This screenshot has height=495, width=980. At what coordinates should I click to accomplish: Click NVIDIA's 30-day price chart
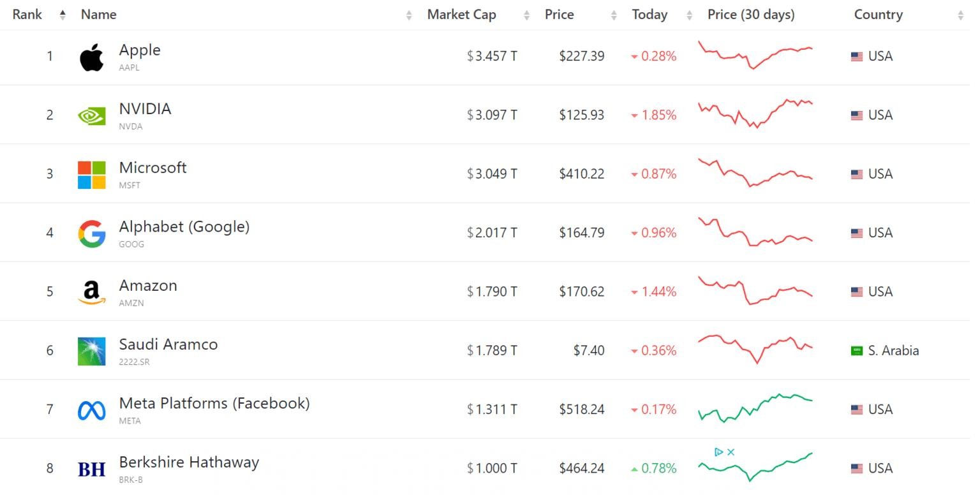pyautogui.click(x=755, y=114)
